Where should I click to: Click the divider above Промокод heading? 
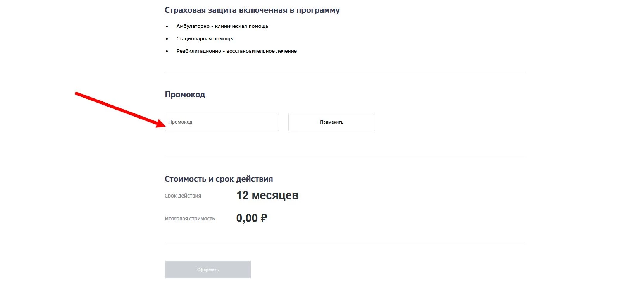(x=345, y=71)
